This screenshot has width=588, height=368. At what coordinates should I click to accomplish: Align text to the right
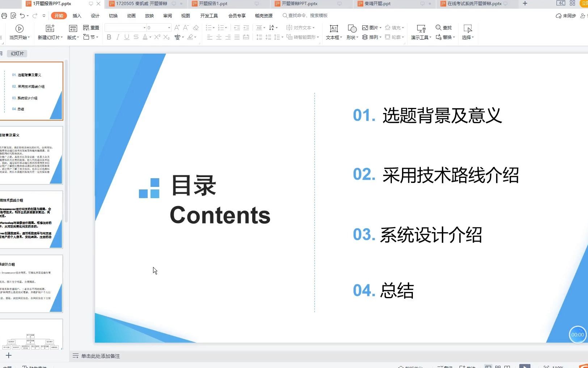(228, 37)
